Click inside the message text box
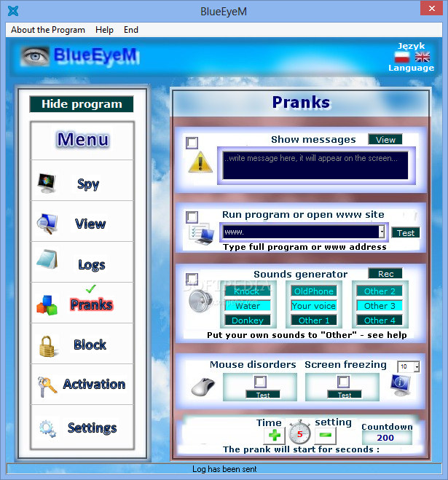Viewport: 448px width, 480px height. [x=315, y=165]
